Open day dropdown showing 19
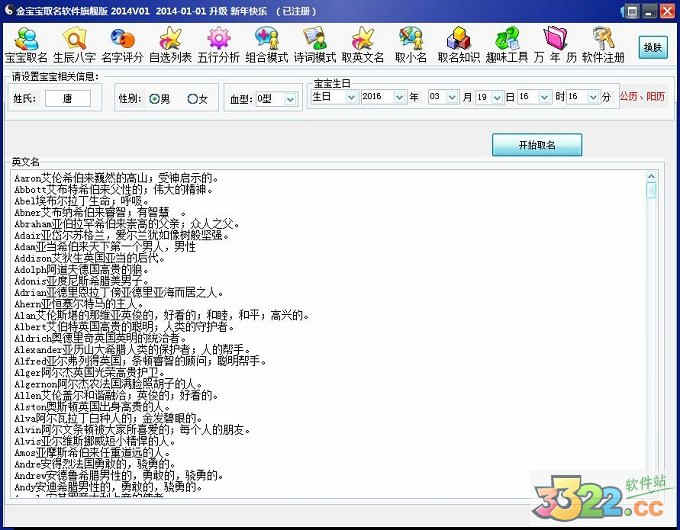Screen dimensions: 680x530 [x=497, y=97]
